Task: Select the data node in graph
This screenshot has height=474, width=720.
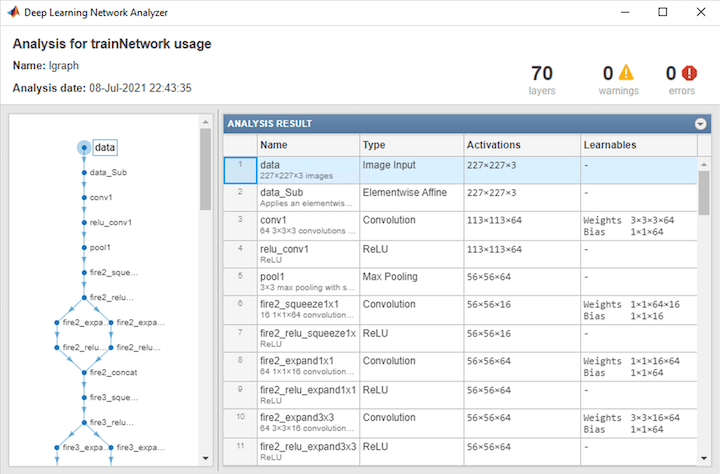Action: tap(105, 147)
